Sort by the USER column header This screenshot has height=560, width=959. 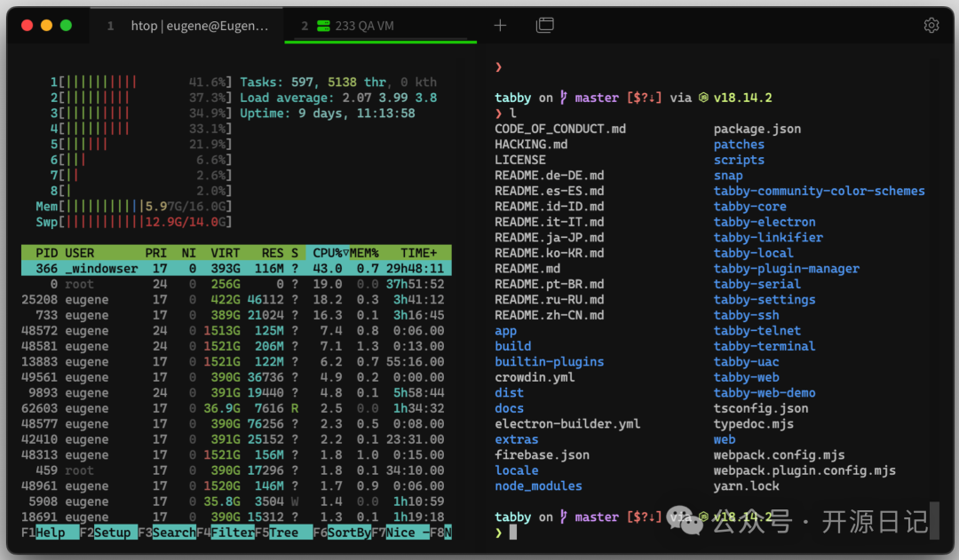point(80,253)
